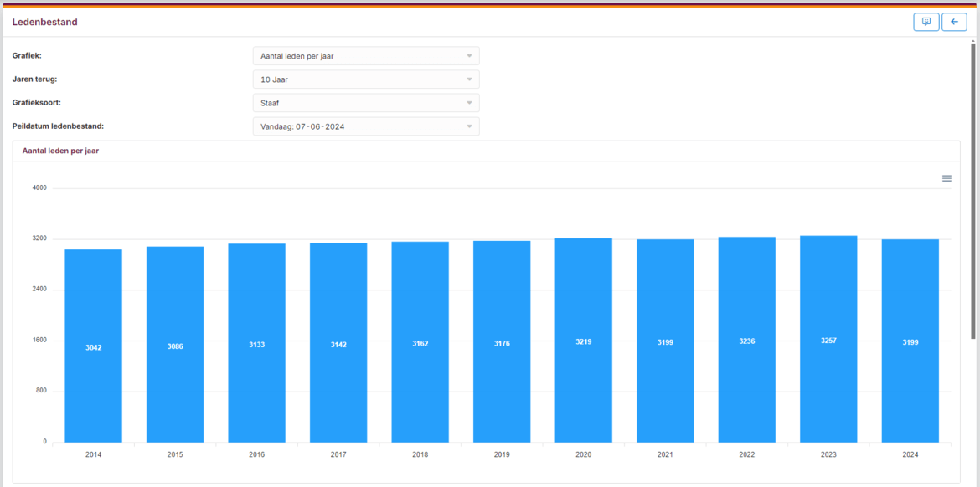Click the 2022 bar showing 3236
Screen dimensions: 980x487
(x=747, y=340)
